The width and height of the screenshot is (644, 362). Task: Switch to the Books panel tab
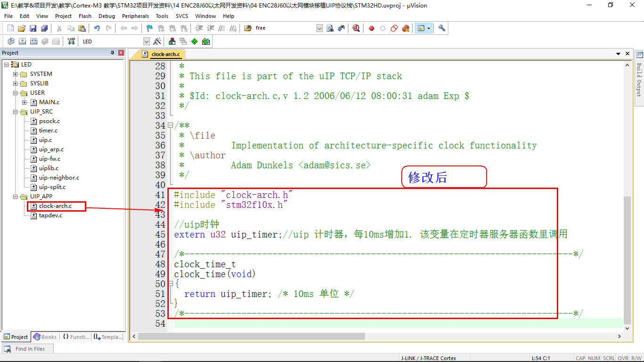45,337
